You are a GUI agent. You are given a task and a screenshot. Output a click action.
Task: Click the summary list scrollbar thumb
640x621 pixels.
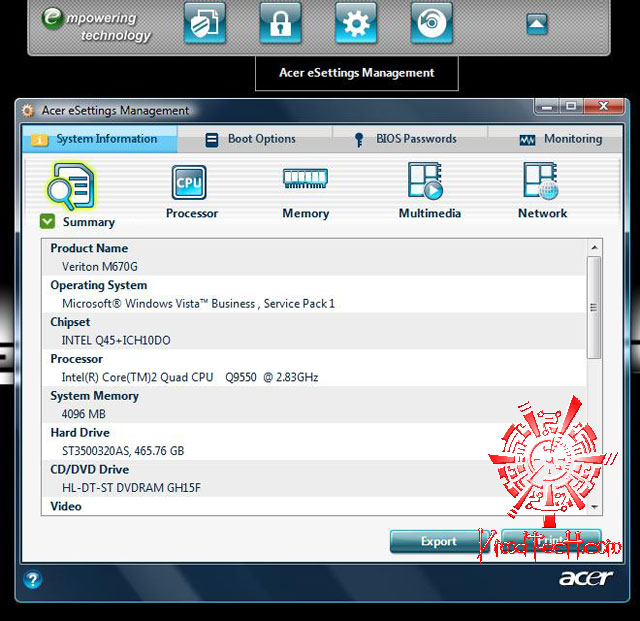594,307
